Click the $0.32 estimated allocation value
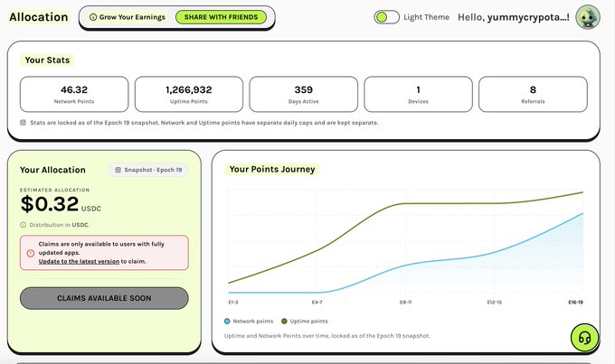The height and width of the screenshot is (364, 615). click(50, 204)
